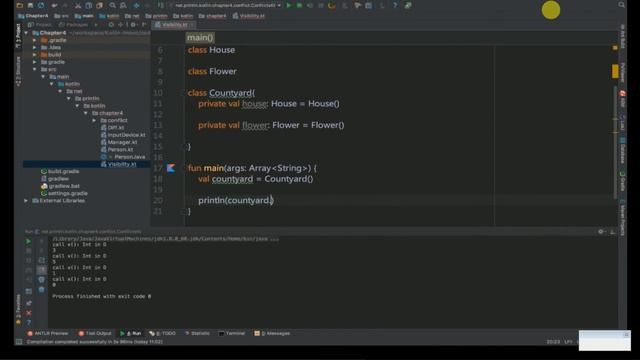Open the Statistic tool window tab
Viewport: 640px width, 360px height.
click(x=198, y=333)
